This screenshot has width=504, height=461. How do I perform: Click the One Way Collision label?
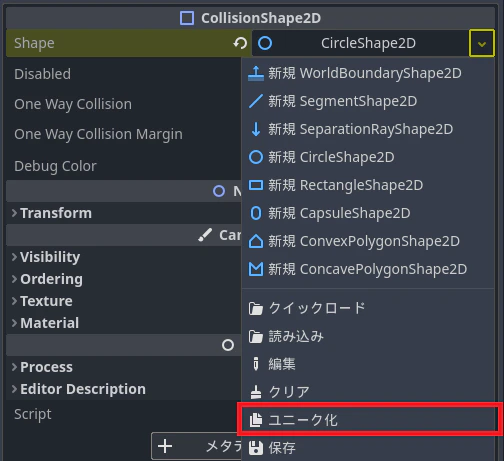(73, 104)
